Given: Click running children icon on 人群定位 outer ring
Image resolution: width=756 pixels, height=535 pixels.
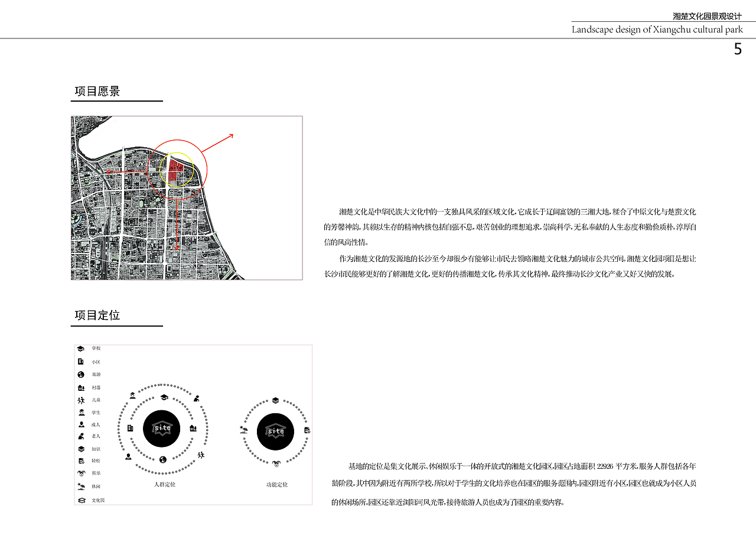Looking at the screenshot, I should [201, 455].
